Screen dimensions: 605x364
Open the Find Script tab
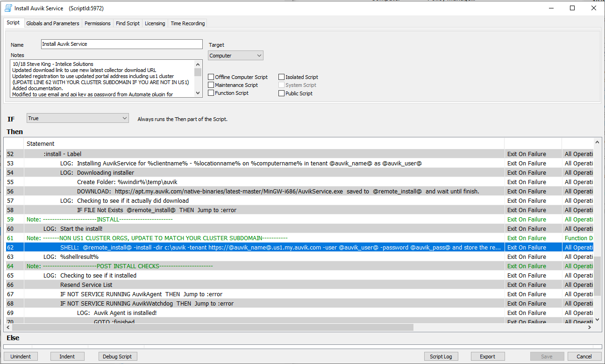coord(128,23)
